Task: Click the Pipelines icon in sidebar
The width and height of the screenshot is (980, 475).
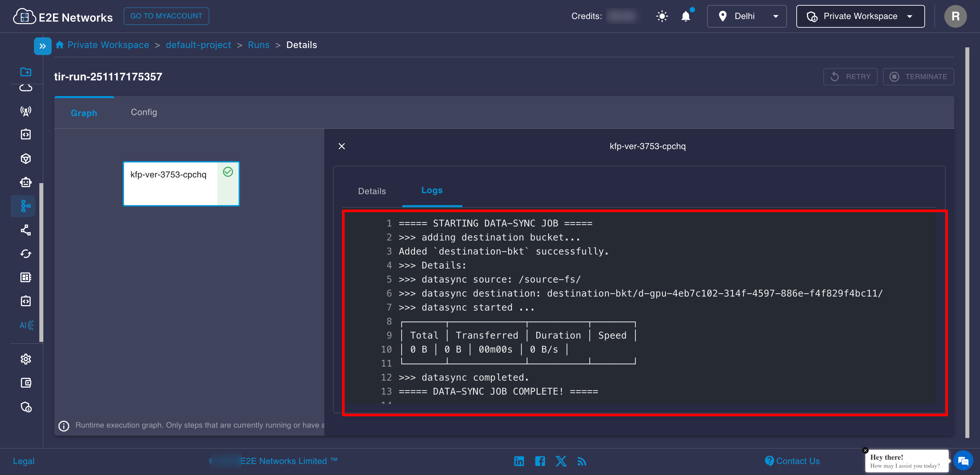Action: tap(25, 206)
